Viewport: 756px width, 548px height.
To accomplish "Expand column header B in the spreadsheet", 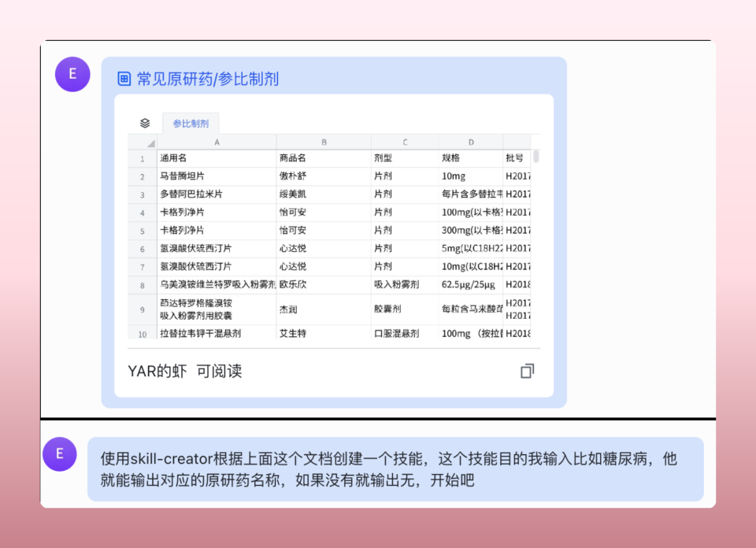I will (x=323, y=143).
